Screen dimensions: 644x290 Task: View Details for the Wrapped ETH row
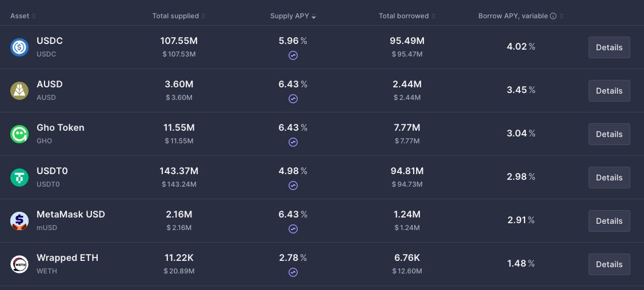(x=609, y=264)
